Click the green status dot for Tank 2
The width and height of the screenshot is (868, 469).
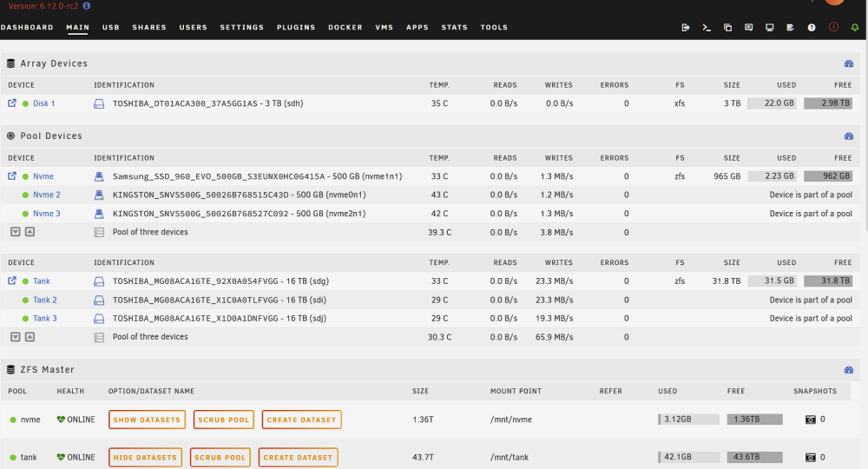(25, 301)
